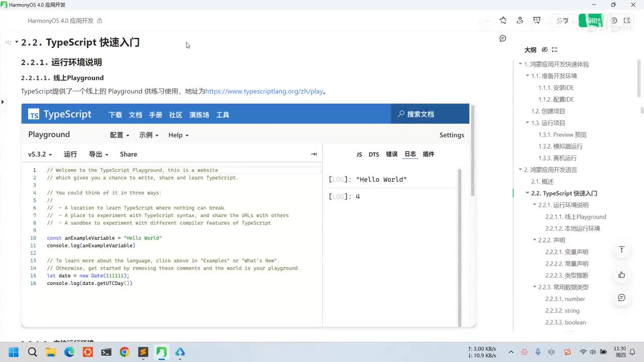Viewport: 644px width, 362px height.
Task: Jump to outline item 1.3.3. 真机运行
Action: (x=557, y=158)
